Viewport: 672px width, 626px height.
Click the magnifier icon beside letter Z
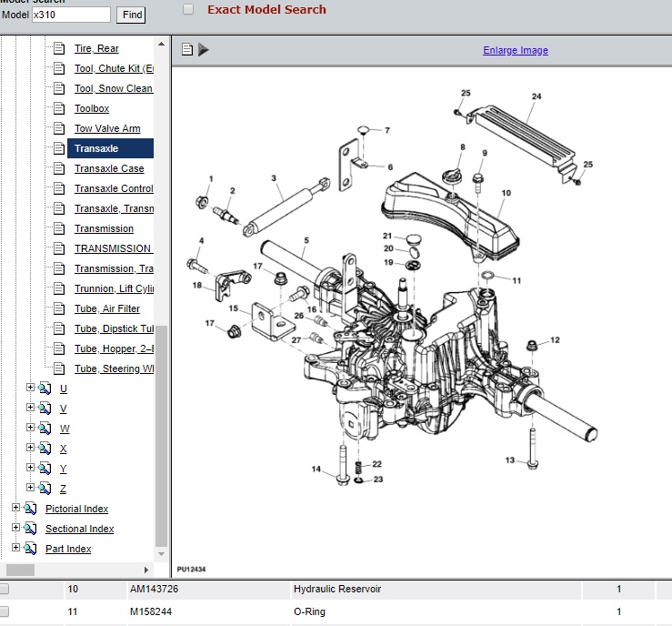(x=45, y=489)
